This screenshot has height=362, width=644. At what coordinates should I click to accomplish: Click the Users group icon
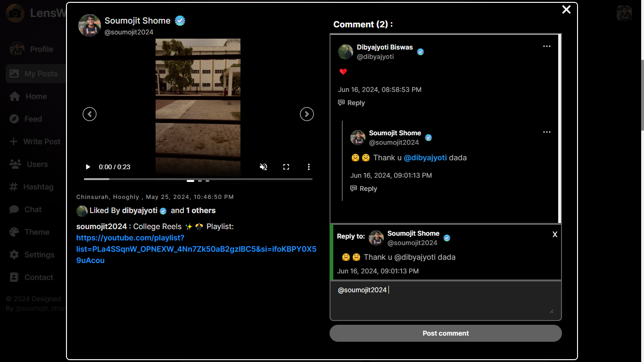(x=15, y=164)
